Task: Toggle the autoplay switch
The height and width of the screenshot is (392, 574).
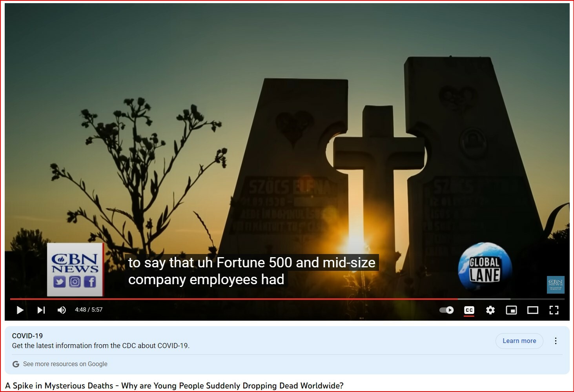Action: (446, 310)
